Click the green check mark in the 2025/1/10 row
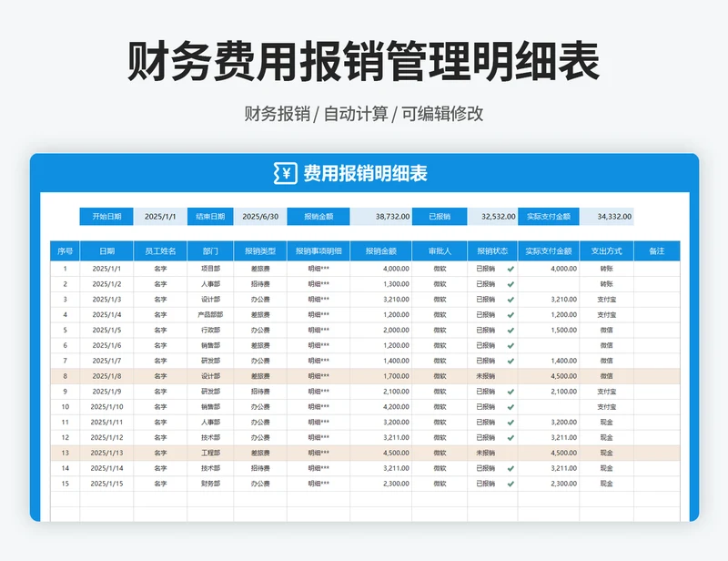The width and height of the screenshot is (728, 561). pos(511,407)
